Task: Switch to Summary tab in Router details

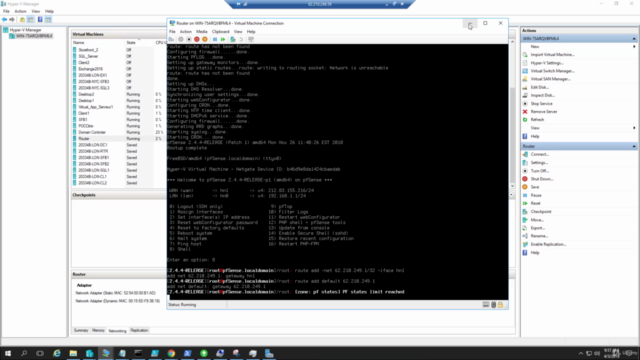Action: tap(81, 330)
